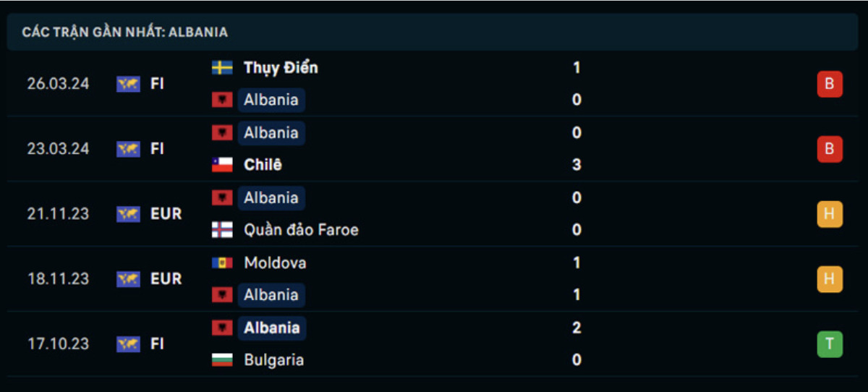
Task: Click the 'Các trận gần nhất: Albania' header
Action: pos(125,32)
